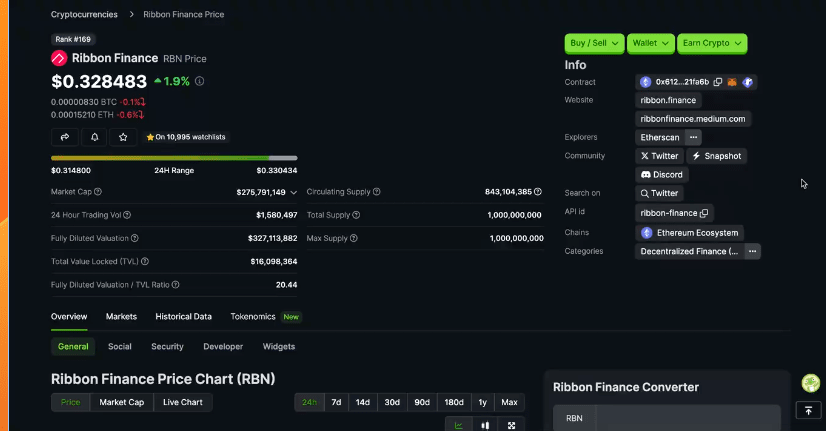Open the Ethereum Ecosystem chain tag
Image resolution: width=826 pixels, height=431 pixels.
click(690, 233)
